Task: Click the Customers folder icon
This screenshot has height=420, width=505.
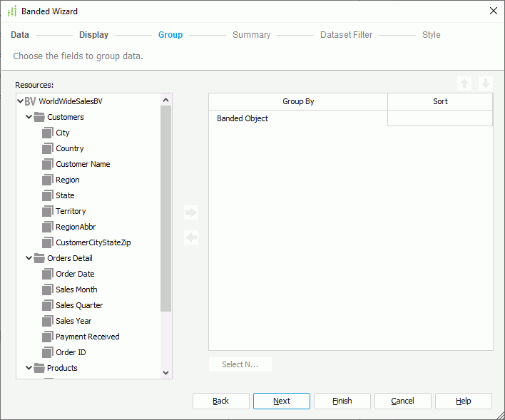Action: (39, 117)
